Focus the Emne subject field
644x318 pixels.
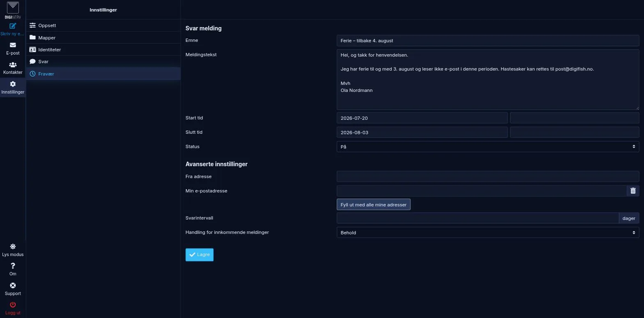click(488, 40)
